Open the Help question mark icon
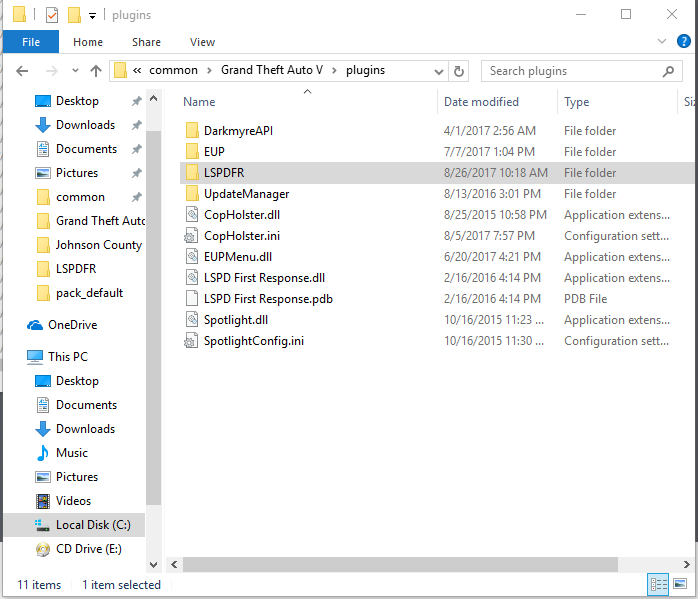Viewport: 698px width, 599px height. [x=683, y=41]
